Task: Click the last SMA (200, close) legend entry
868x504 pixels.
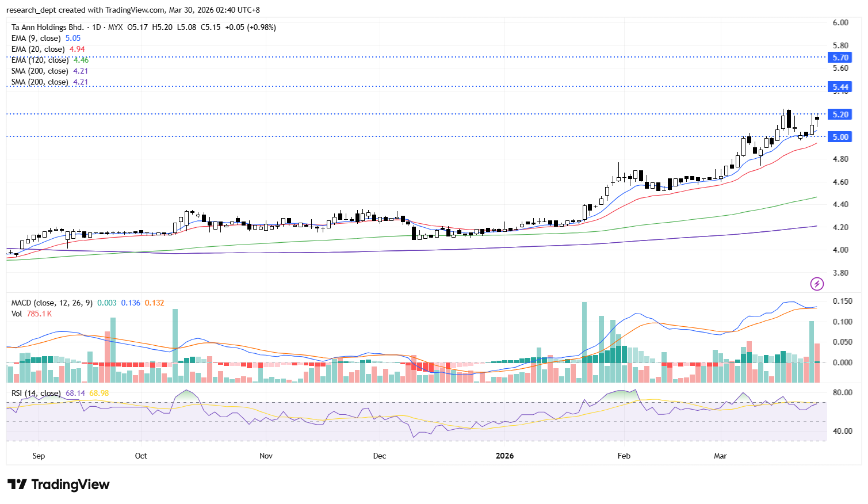Action: (x=40, y=82)
